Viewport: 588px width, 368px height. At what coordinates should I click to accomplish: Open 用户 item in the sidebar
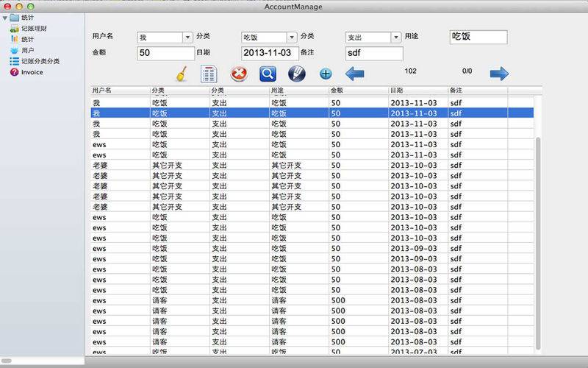click(27, 50)
